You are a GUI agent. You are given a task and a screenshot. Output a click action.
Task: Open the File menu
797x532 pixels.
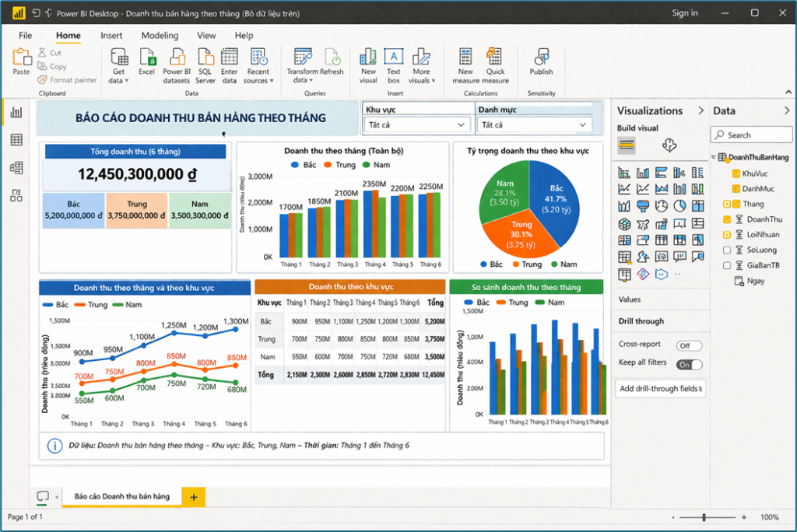coord(26,36)
